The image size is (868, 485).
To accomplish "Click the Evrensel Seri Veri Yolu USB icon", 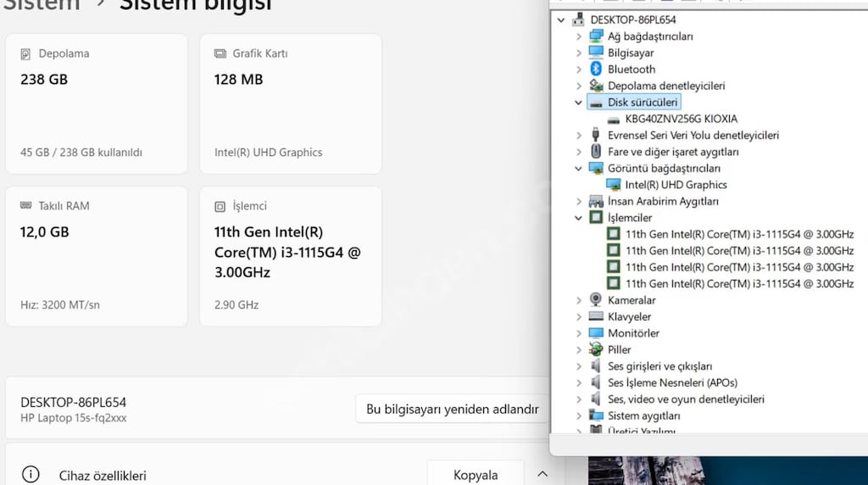I will click(596, 135).
